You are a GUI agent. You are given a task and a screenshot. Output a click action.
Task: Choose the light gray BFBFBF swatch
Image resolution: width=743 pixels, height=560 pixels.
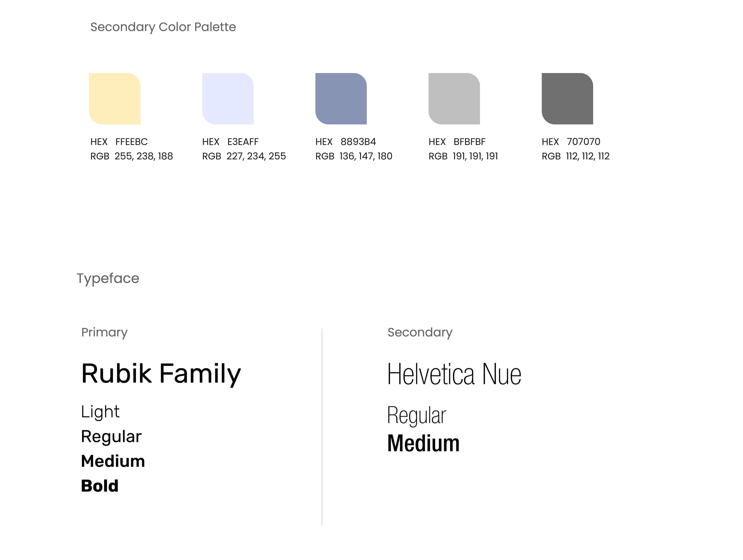tap(454, 98)
